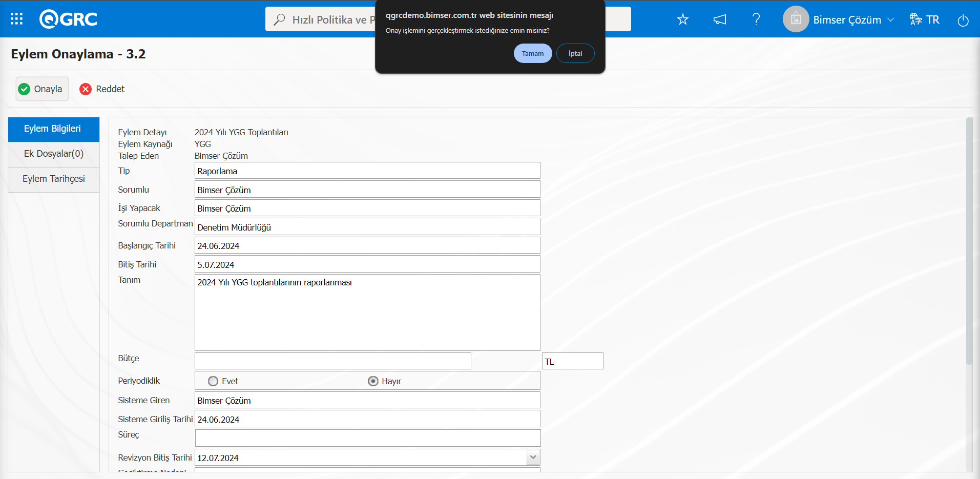
Task: Click the search magnifier icon
Action: point(279,19)
